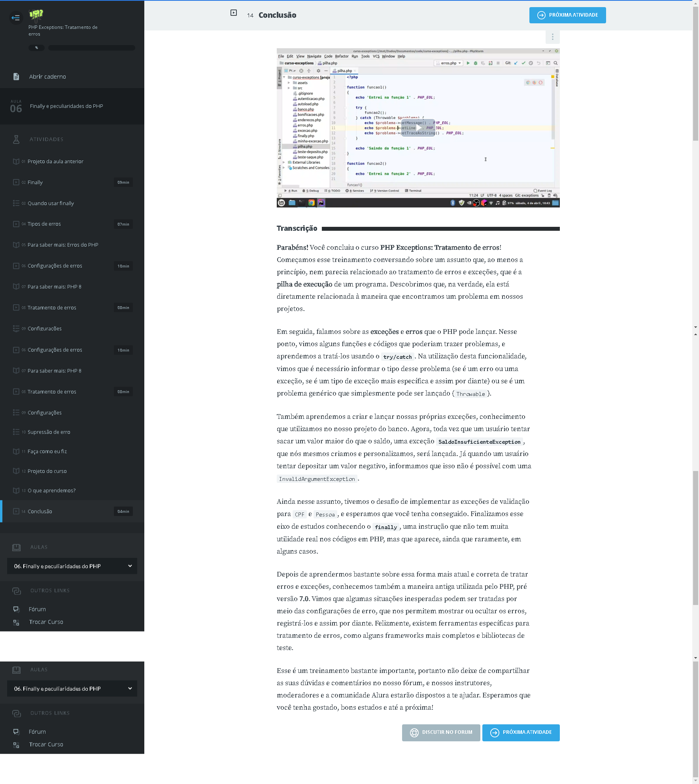Click the three-dot options icon above video
Image resolution: width=699 pixels, height=784 pixels.
(552, 37)
